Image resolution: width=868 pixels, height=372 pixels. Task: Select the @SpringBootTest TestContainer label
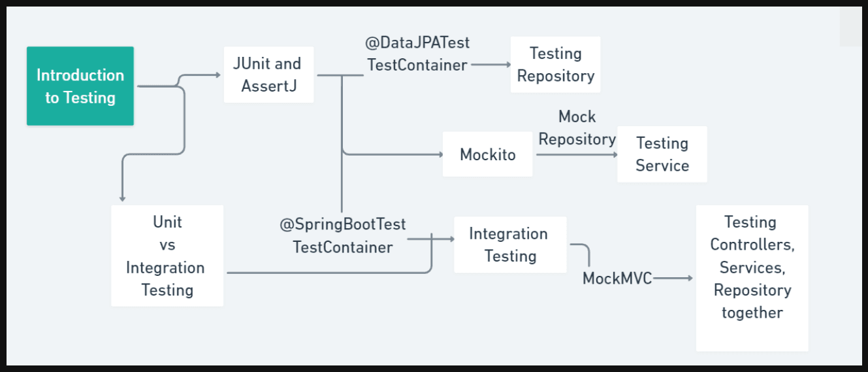[343, 235]
